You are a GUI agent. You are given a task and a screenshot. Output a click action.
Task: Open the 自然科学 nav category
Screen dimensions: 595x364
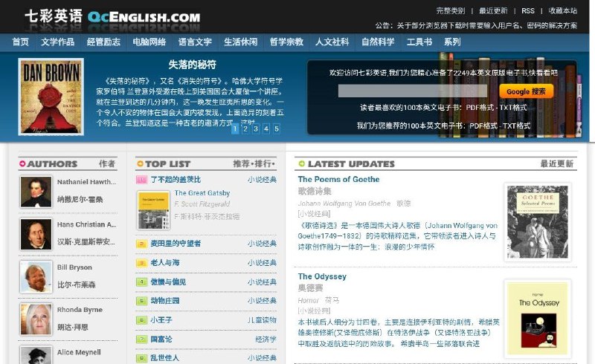(x=378, y=42)
